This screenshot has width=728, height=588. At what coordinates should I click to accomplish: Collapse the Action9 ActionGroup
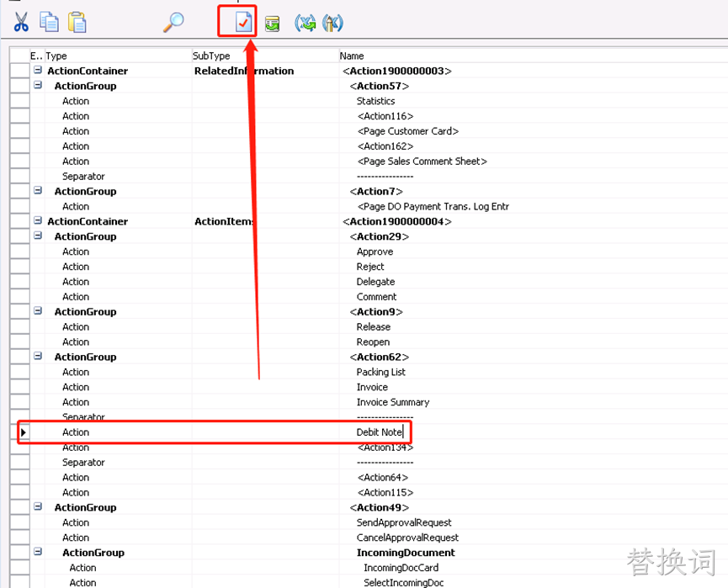coord(38,311)
